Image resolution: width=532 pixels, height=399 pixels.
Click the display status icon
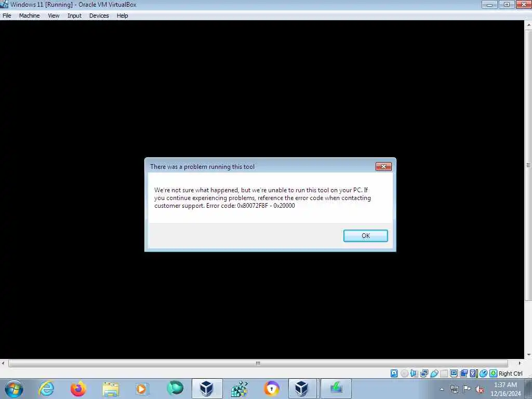point(454,374)
